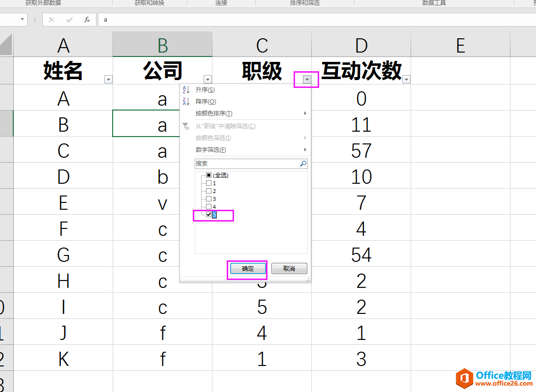
Task: Click the insert function fx icon
Action: click(87, 20)
